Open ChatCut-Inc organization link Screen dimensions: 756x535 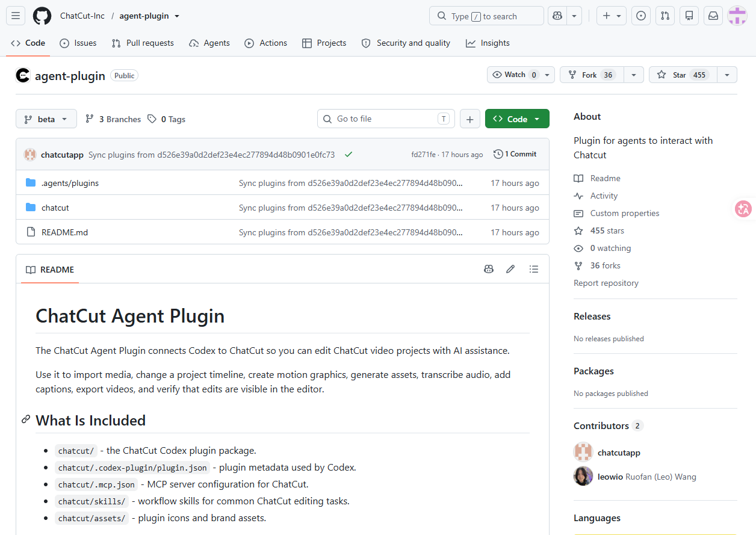82,16
